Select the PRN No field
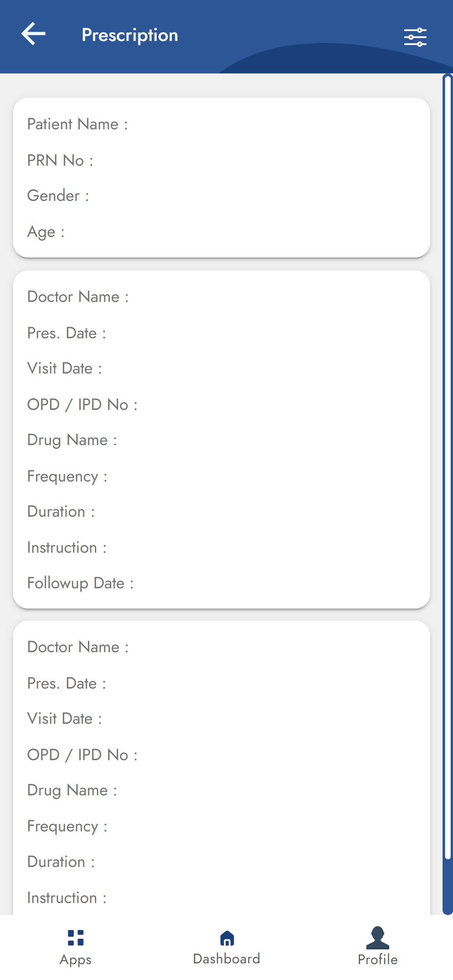The image size is (453, 980). pos(60,161)
